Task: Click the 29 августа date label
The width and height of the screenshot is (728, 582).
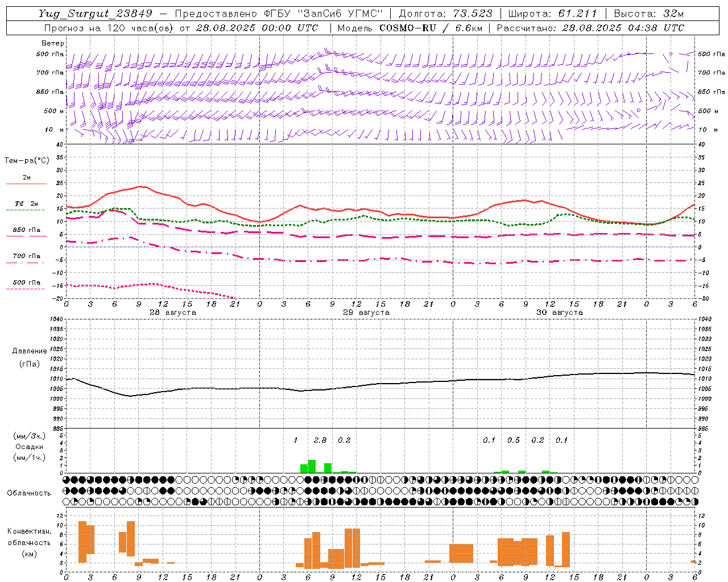Action: pos(366,313)
